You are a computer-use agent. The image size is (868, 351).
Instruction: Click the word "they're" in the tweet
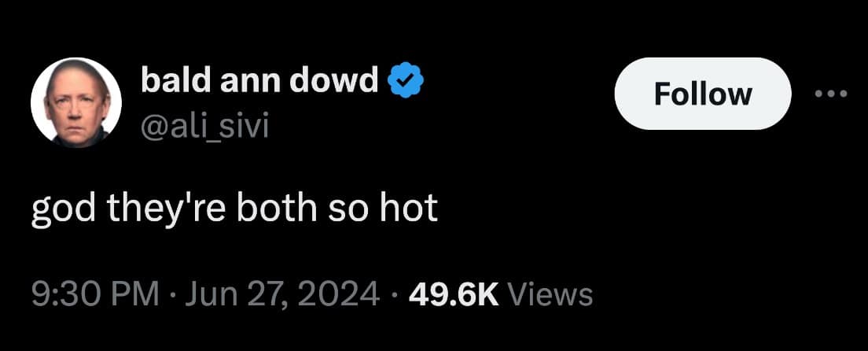(x=166, y=212)
